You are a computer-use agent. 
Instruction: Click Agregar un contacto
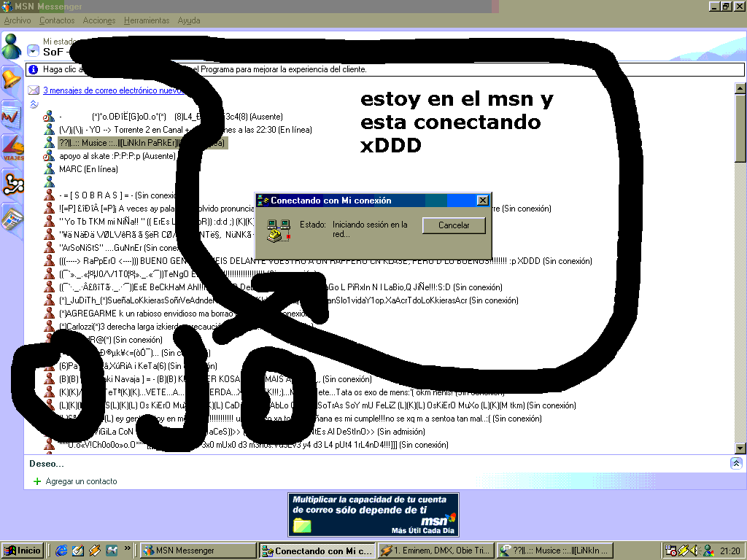[82, 481]
